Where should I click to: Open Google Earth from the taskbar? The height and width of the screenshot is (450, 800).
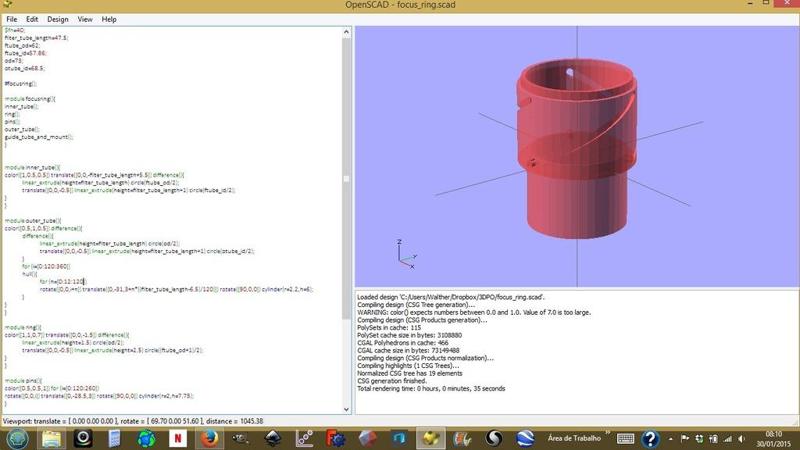pos(526,439)
